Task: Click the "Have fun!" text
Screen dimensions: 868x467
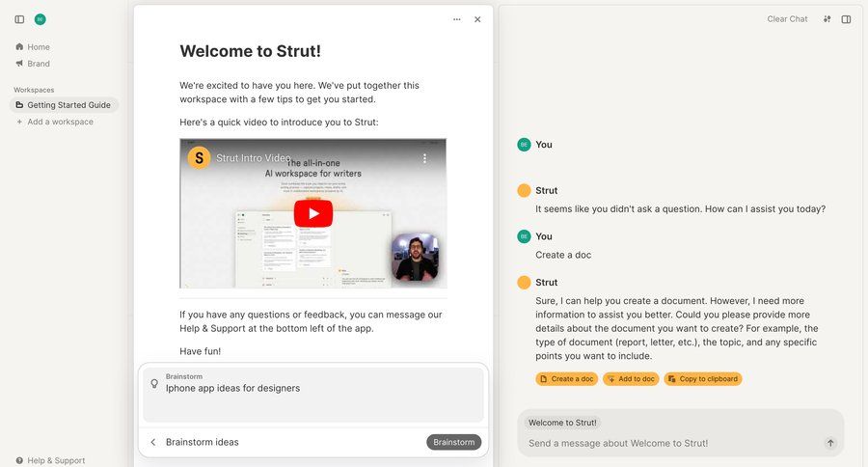Action: click(x=200, y=351)
